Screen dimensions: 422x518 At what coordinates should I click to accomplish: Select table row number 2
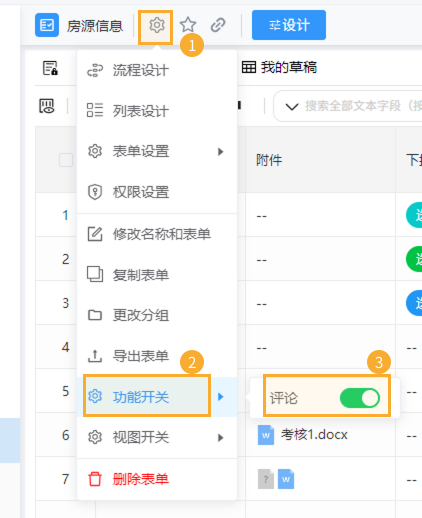pos(66,259)
